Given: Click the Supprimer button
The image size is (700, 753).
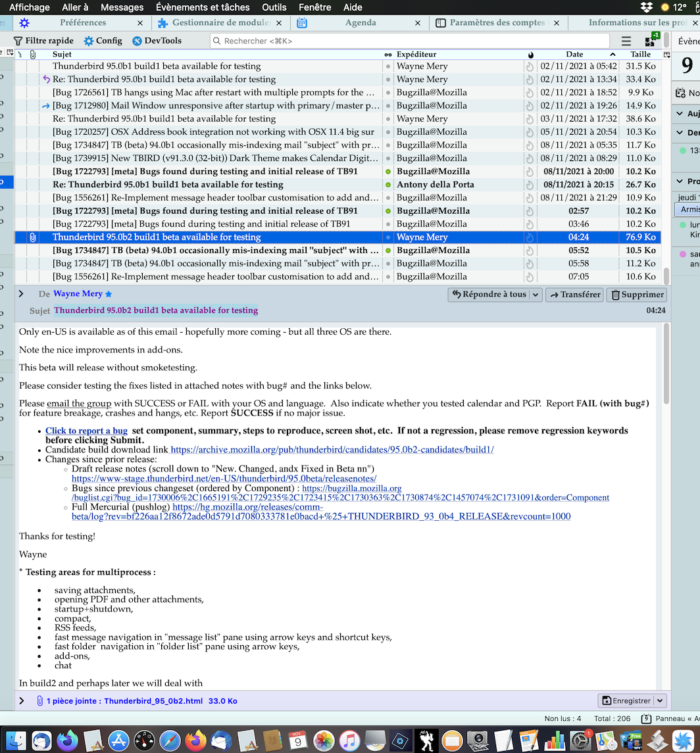Looking at the screenshot, I should pos(637,295).
